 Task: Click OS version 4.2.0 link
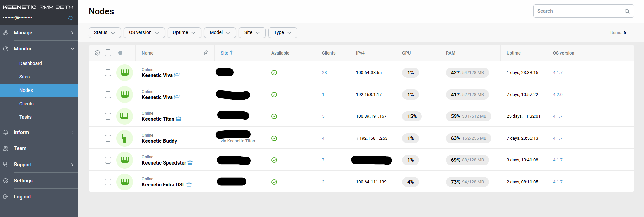point(558,95)
